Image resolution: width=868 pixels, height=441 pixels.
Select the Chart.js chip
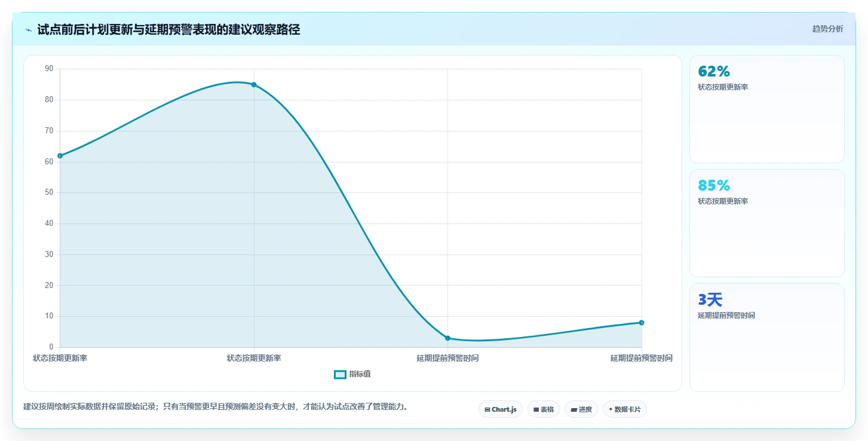[x=501, y=409]
